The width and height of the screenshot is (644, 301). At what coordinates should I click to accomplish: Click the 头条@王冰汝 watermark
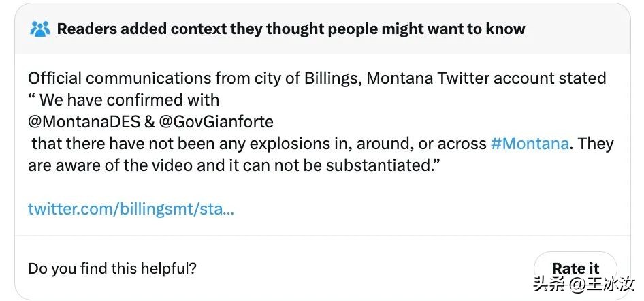584,283
